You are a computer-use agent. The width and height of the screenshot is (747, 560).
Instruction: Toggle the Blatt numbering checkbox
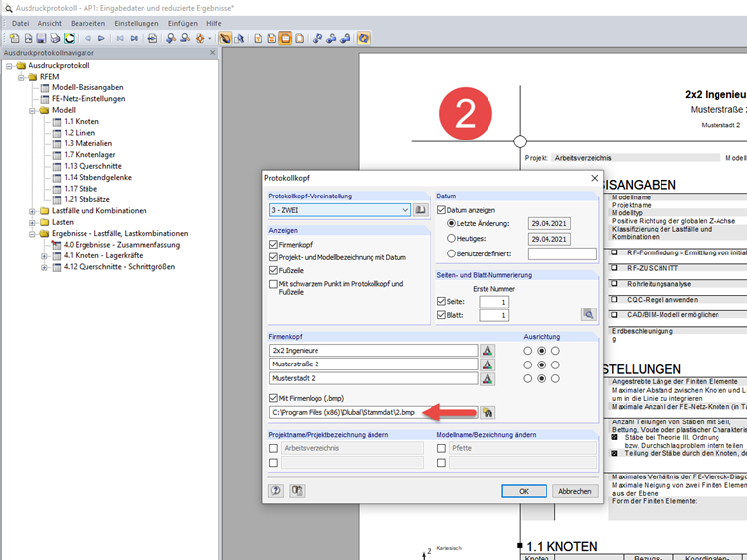(x=441, y=315)
